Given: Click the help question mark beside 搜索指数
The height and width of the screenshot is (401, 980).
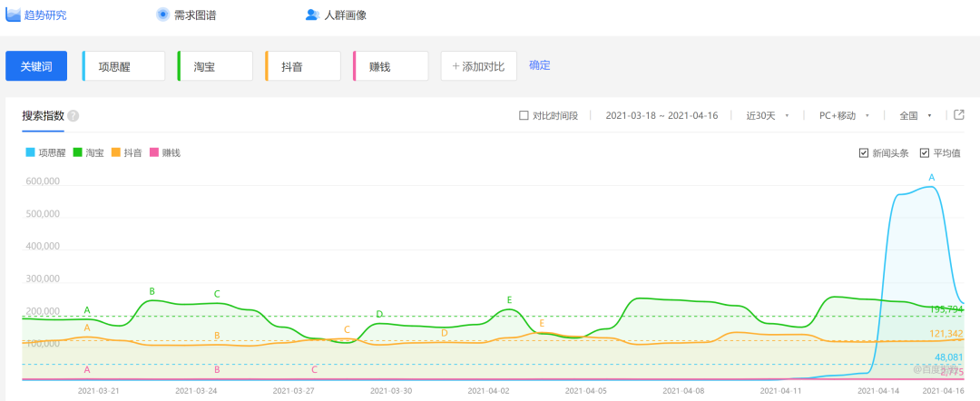Looking at the screenshot, I should [73, 116].
